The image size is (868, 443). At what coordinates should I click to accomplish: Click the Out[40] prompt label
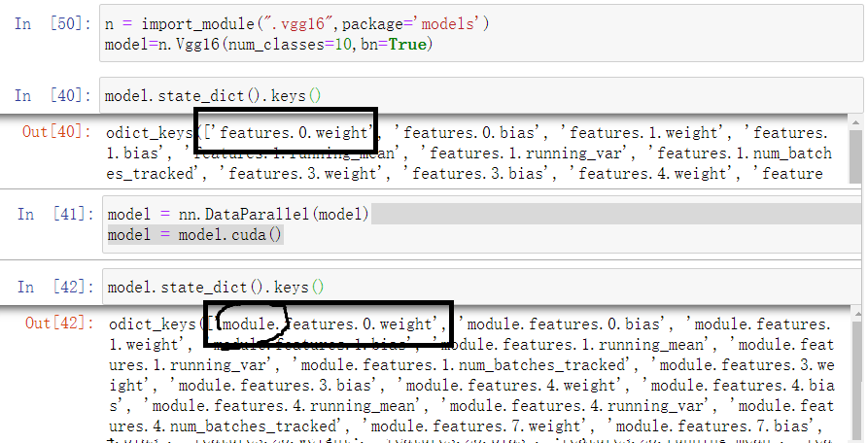(56, 131)
